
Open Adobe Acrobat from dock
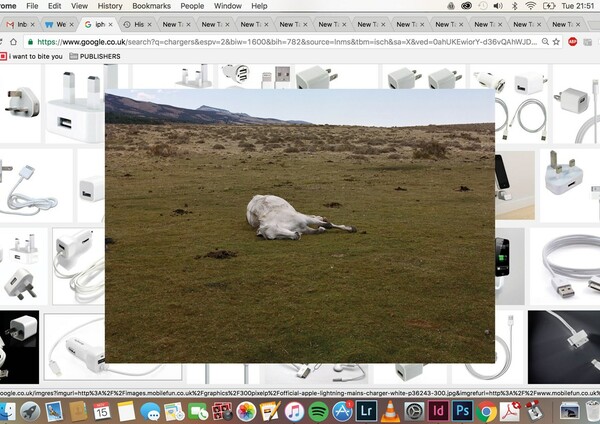(x=510, y=411)
